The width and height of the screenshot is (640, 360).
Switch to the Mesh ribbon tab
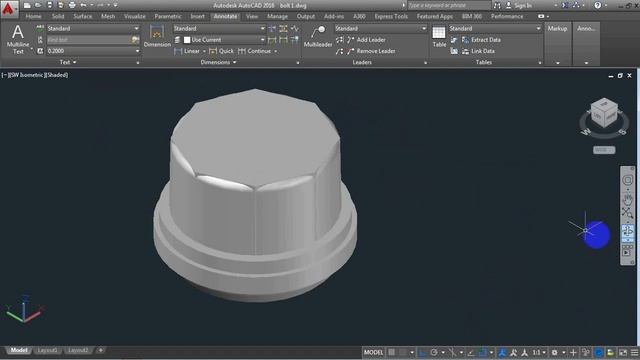pyautogui.click(x=108, y=16)
